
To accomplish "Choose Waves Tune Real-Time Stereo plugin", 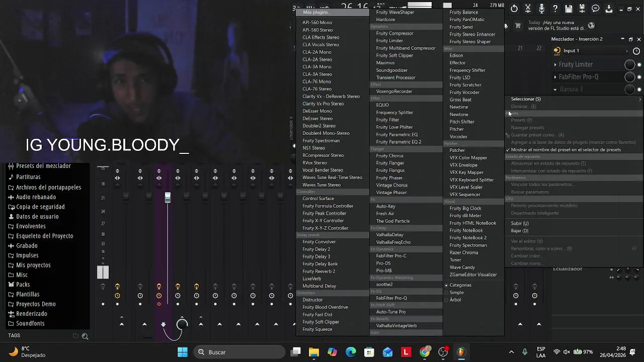I will (332, 177).
